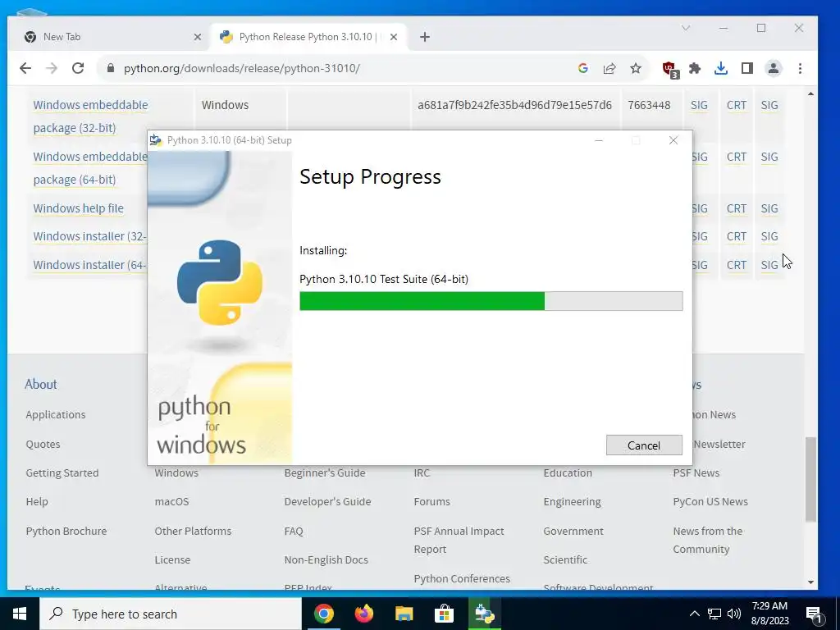This screenshot has width=840, height=630.
Task: Toggle the Chrome side panel icon
Action: tap(746, 68)
